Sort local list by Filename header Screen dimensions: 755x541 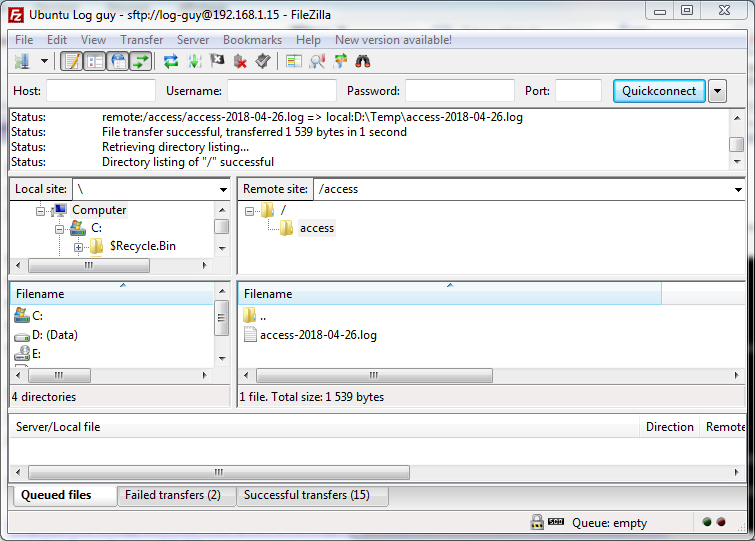[112, 294]
